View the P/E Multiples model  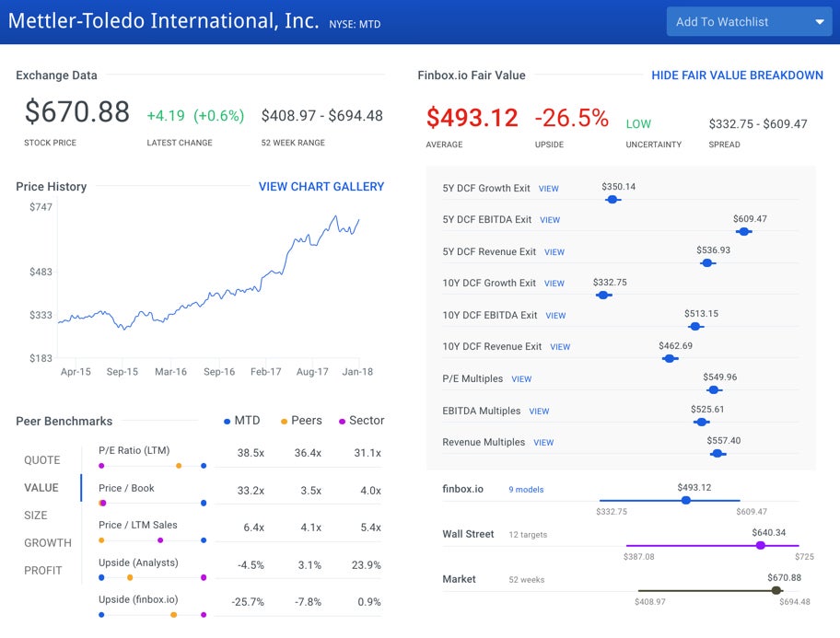coord(521,379)
